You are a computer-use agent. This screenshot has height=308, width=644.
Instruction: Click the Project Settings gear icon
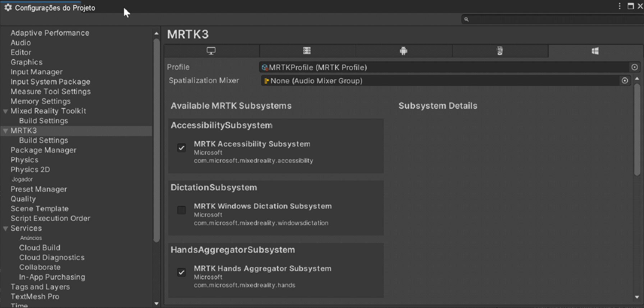pyautogui.click(x=8, y=8)
